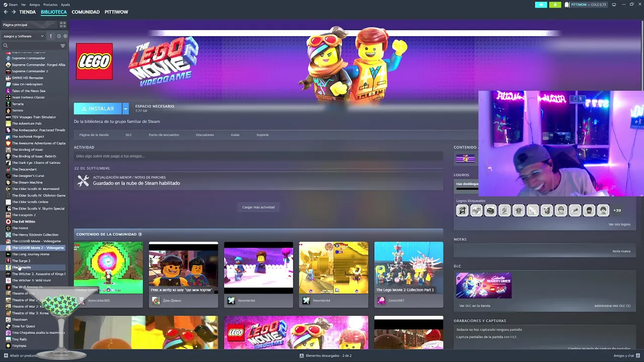This screenshot has width=644, height=362.
Task: Open the green notifications bell
Action: point(555,5)
